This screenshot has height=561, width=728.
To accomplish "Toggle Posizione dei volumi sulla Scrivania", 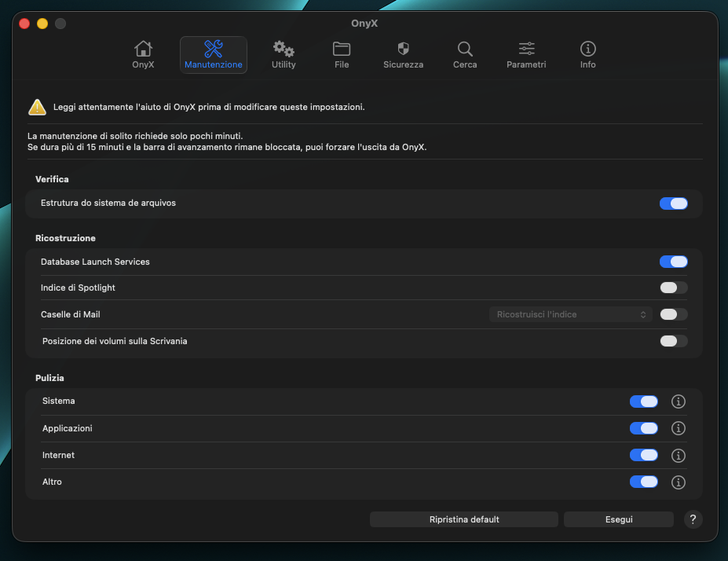I will (x=673, y=341).
